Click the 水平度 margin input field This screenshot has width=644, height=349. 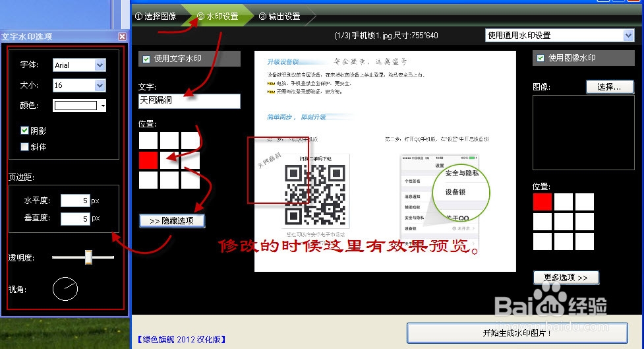tap(75, 201)
